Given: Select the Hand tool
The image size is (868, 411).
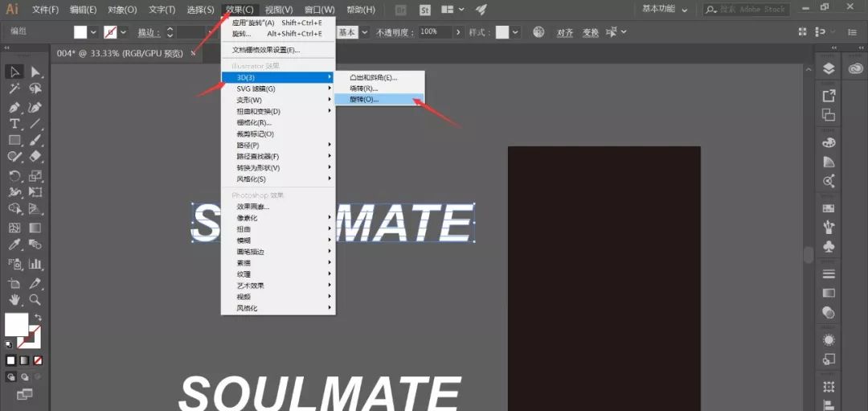Looking at the screenshot, I should [14, 299].
